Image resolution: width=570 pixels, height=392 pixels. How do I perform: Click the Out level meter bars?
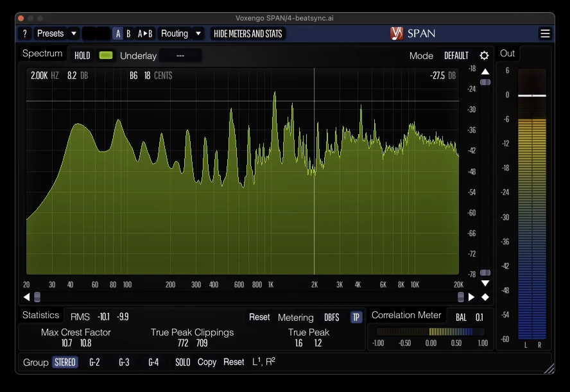click(532, 204)
